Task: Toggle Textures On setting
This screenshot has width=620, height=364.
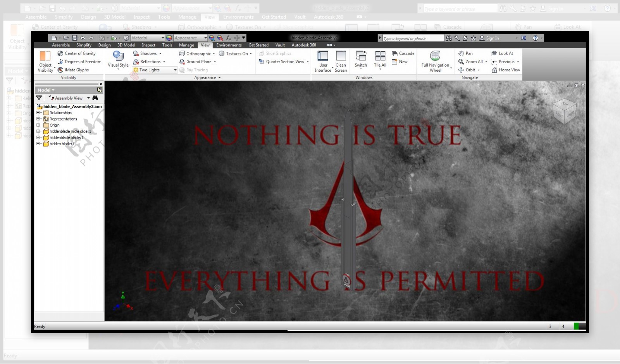Action: (234, 53)
